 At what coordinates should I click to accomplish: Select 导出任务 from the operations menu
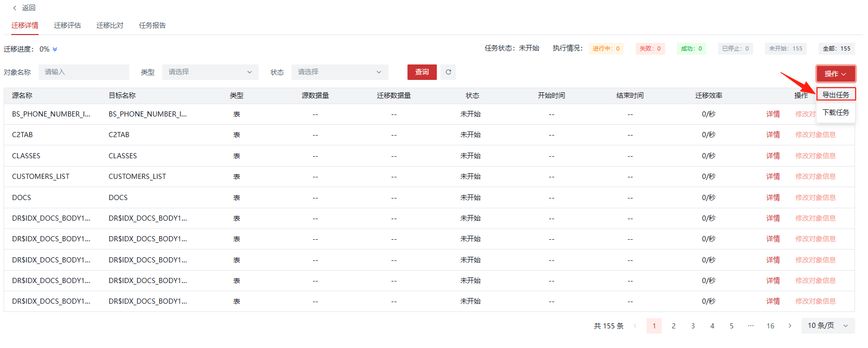[836, 95]
